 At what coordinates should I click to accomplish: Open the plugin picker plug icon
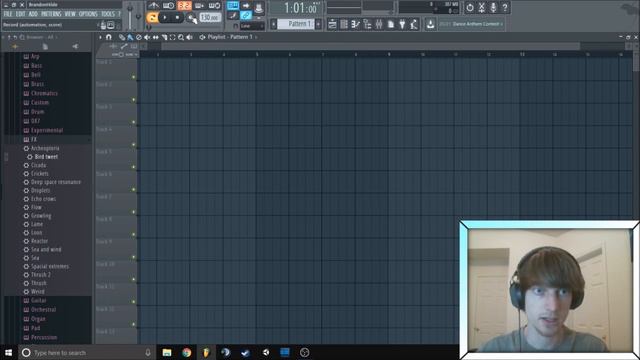point(402,24)
